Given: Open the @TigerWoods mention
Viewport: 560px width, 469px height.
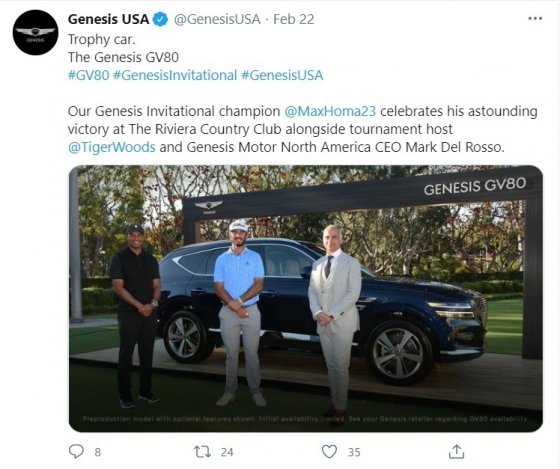Looking at the screenshot, I should pos(111,147).
